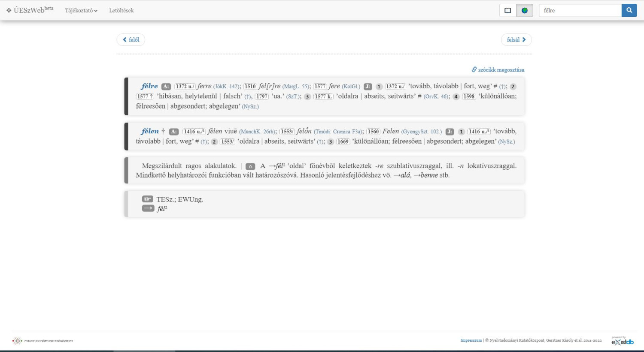
Task: Click the J: badge in félre entry
Action: point(368,87)
